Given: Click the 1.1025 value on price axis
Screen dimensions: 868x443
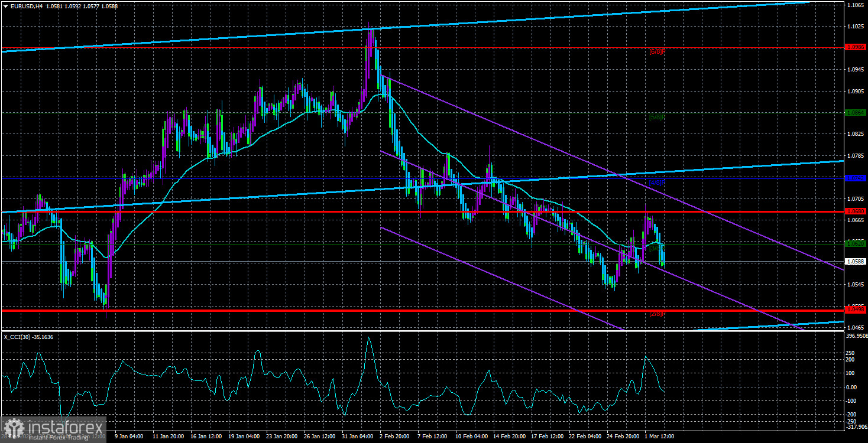Looking at the screenshot, I should pyautogui.click(x=854, y=27).
